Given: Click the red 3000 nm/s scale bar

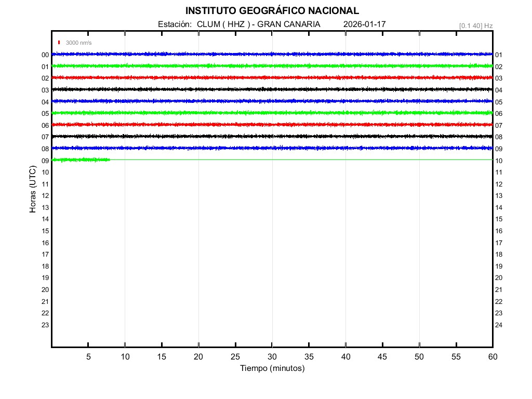Looking at the screenshot, I should [59, 43].
